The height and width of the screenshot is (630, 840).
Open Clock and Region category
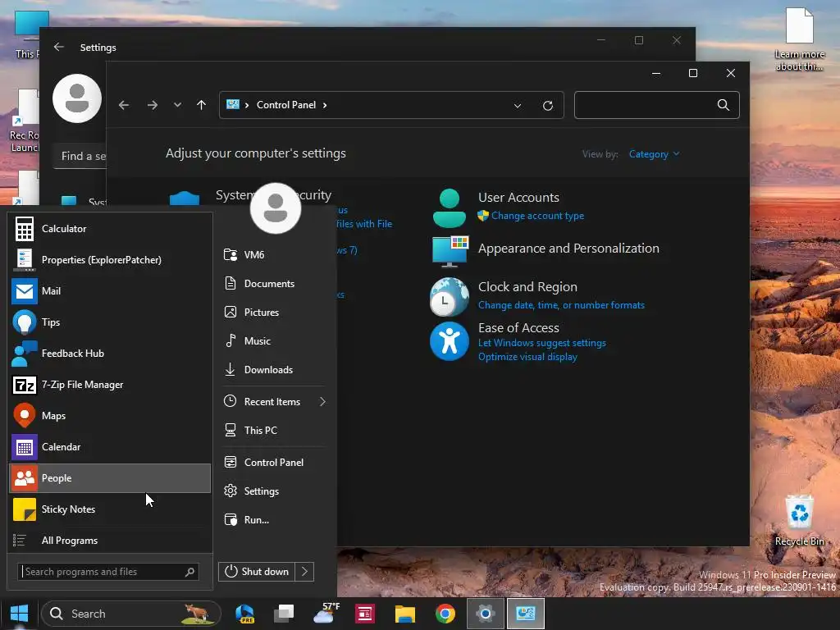[x=527, y=286]
